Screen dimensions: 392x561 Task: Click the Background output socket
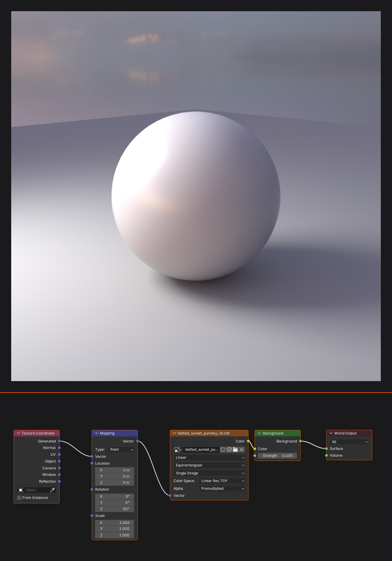click(300, 441)
